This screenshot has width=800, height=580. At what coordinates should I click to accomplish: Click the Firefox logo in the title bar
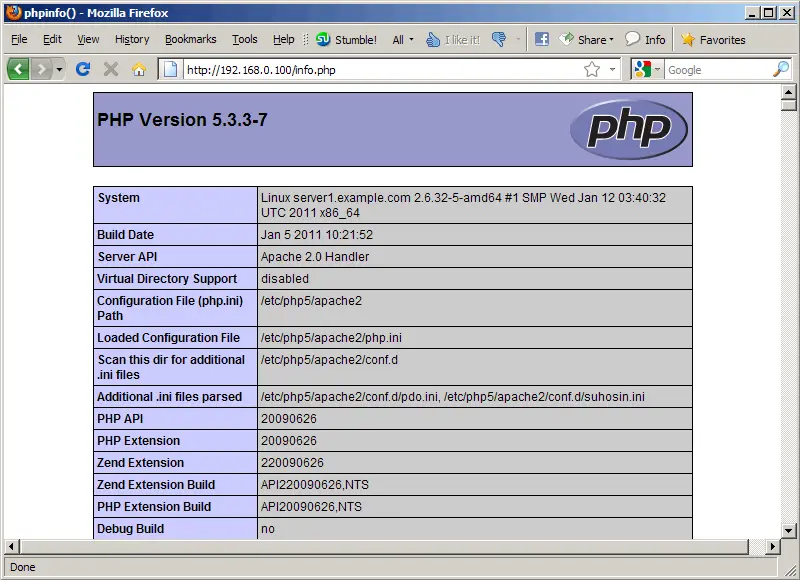coord(14,12)
